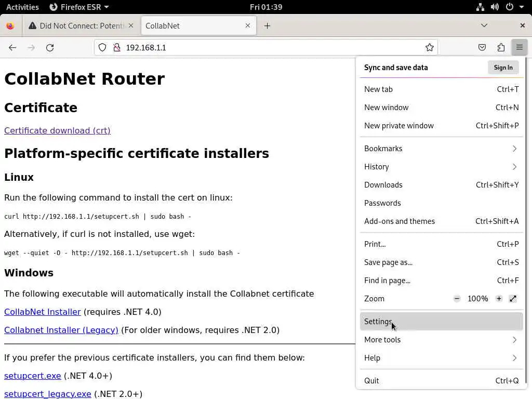Click the 192.168.1.1 address bar
Screen dimensions: 532x399
266,47
